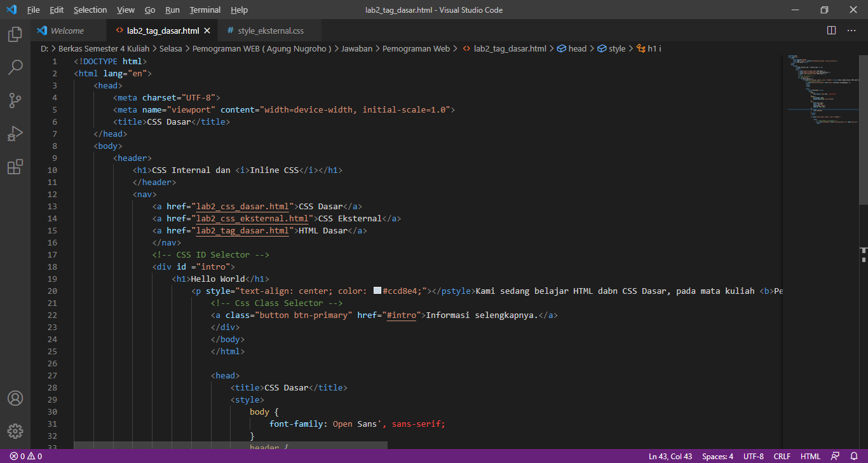Viewport: 868px width, 463px height.
Task: Select the Search icon
Action: 15,67
